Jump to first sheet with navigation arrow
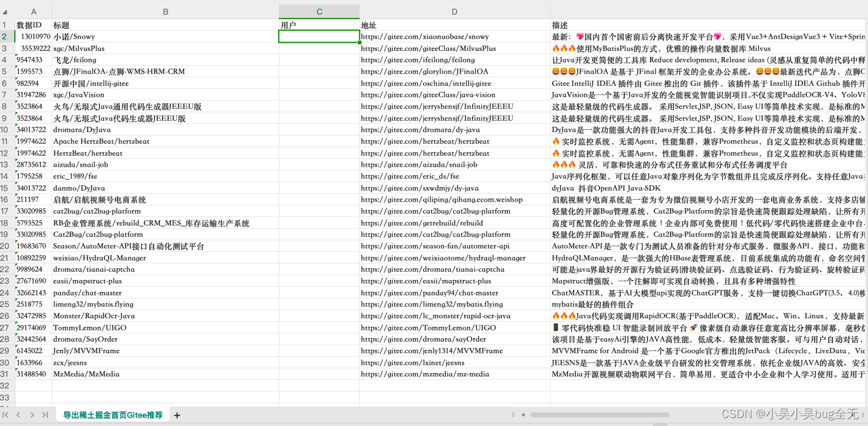Viewport: 868px width, 426px height. tap(6, 415)
